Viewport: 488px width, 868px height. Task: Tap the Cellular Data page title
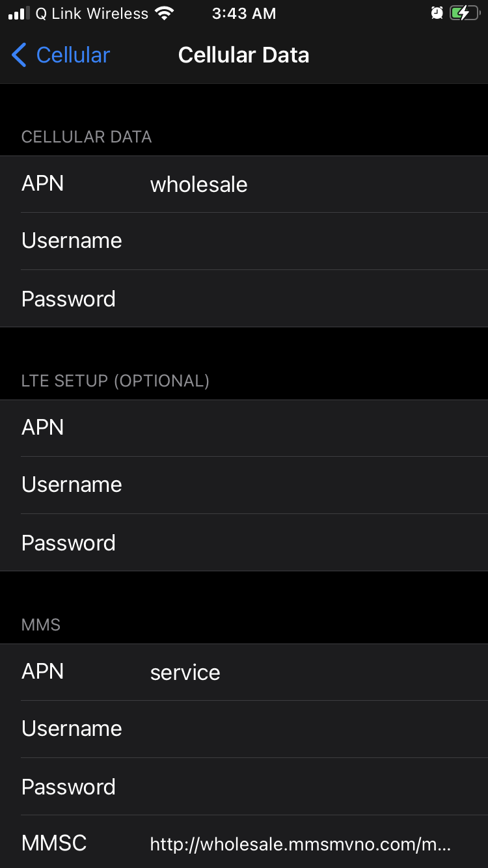click(x=243, y=55)
